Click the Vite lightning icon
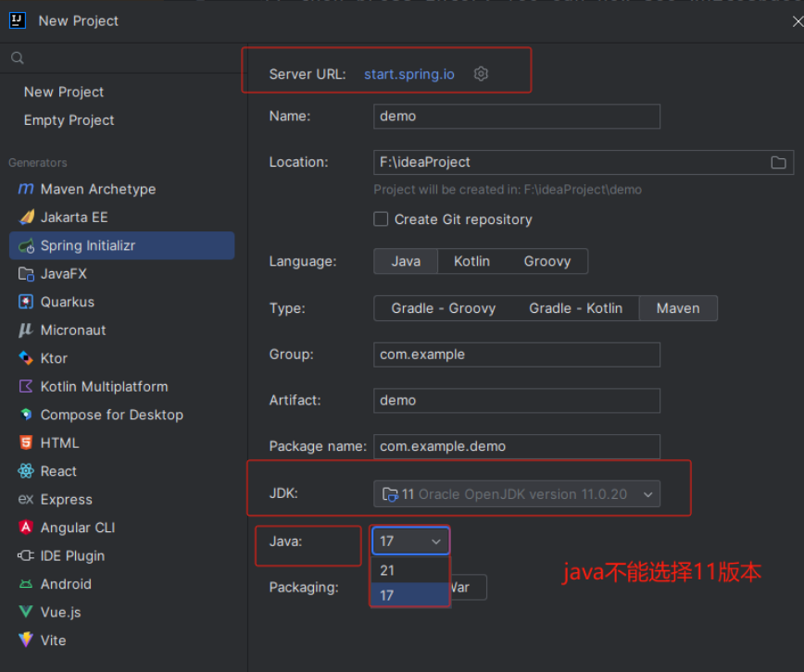The image size is (804, 672). pyautogui.click(x=26, y=640)
